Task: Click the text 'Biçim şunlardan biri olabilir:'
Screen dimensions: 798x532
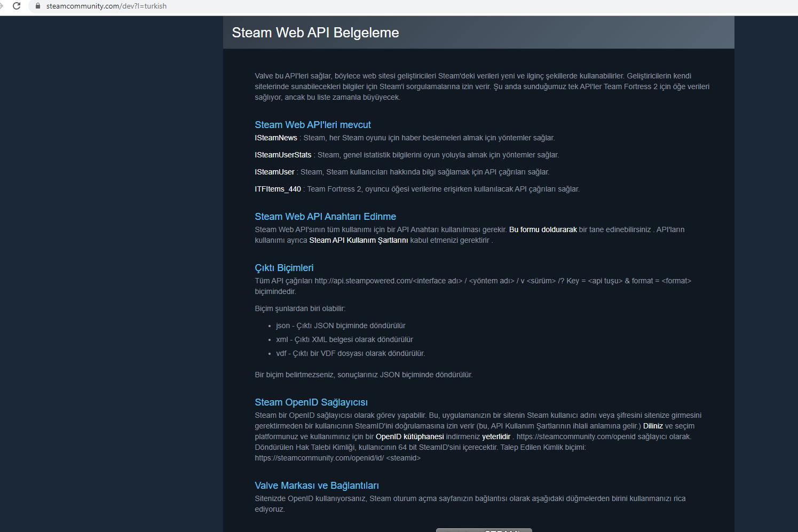Action: click(300, 308)
